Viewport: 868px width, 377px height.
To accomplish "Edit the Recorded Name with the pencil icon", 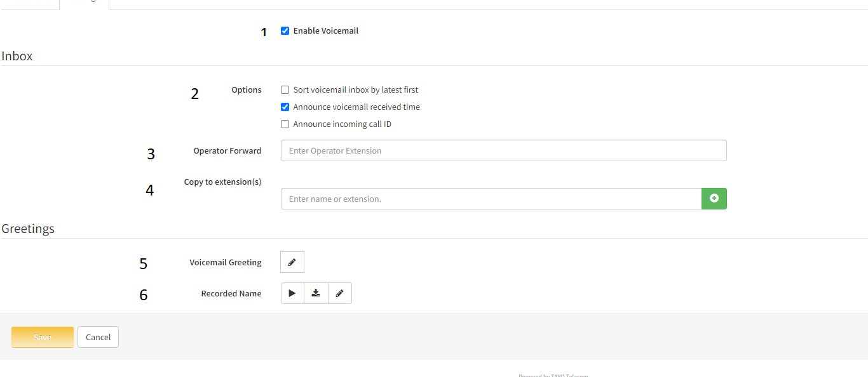I will coord(340,293).
